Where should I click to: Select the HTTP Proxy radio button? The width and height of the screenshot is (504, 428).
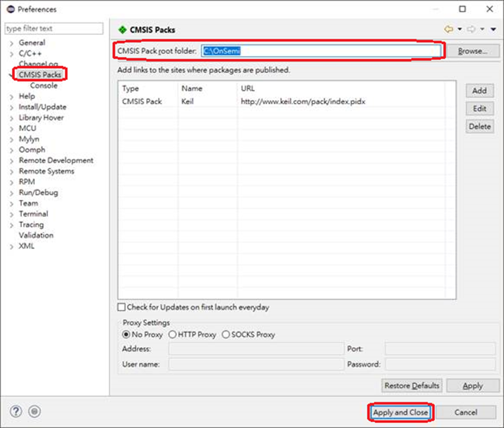point(173,334)
